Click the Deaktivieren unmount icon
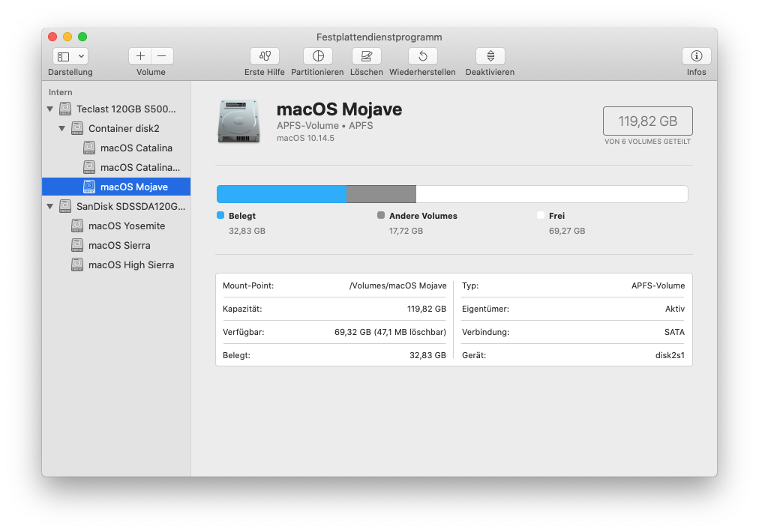Screen dimensions: 759x532 (x=490, y=56)
